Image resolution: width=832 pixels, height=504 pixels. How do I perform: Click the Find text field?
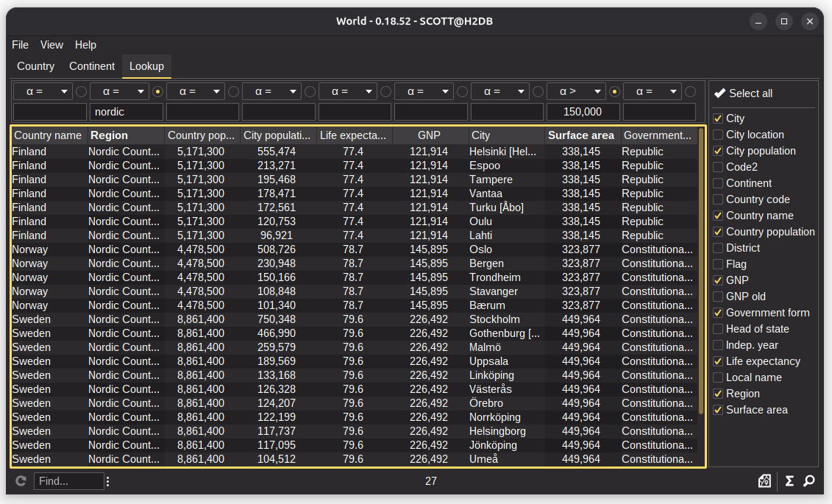coord(68,481)
